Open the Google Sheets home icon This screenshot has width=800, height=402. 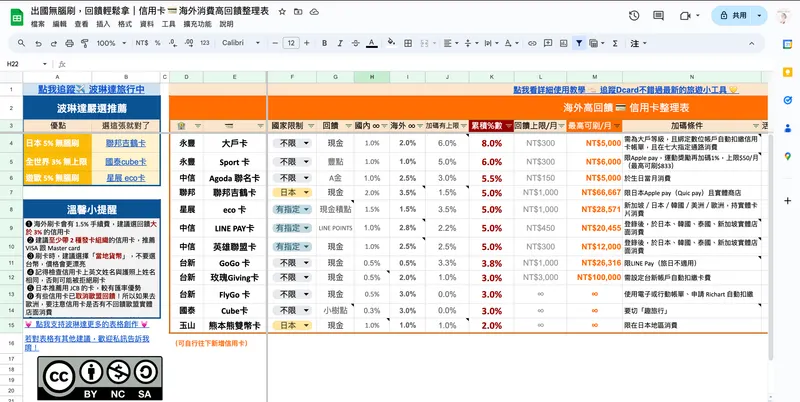(17, 17)
